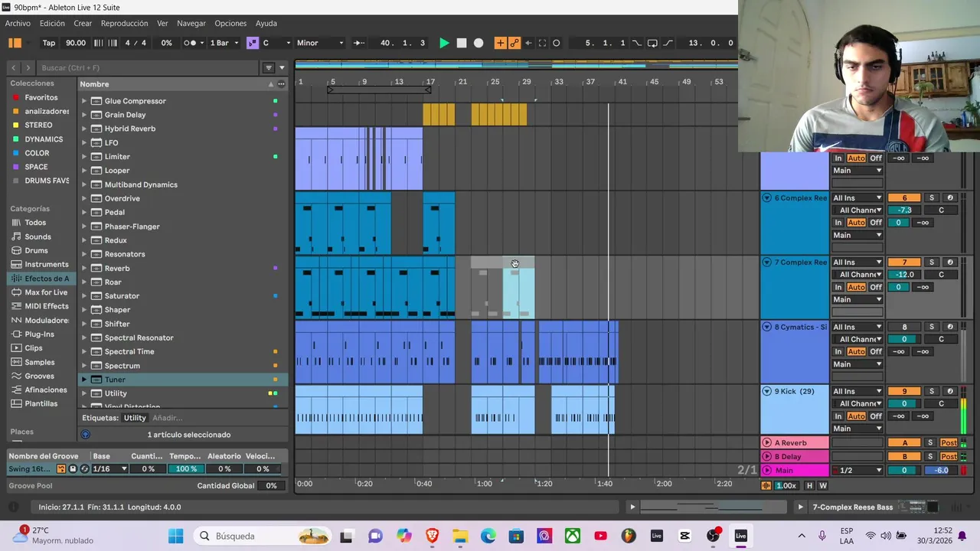Open the root note C dropdown
The height and width of the screenshot is (551, 980).
pyautogui.click(x=276, y=43)
